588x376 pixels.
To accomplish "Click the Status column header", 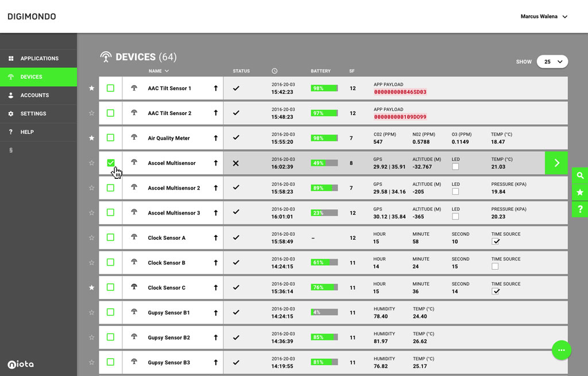I will click(x=241, y=71).
